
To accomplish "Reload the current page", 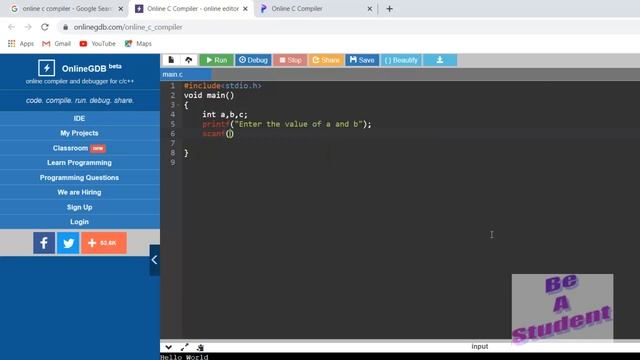I will [x=45, y=27].
